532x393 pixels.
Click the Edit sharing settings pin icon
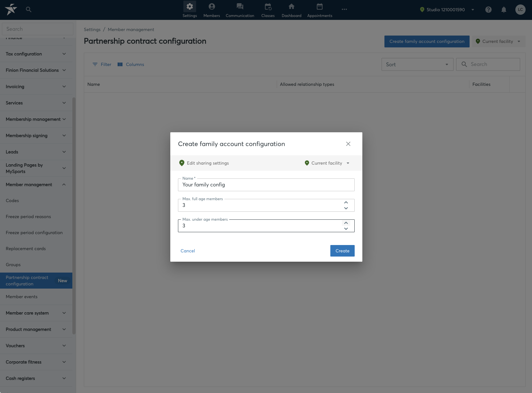(182, 163)
